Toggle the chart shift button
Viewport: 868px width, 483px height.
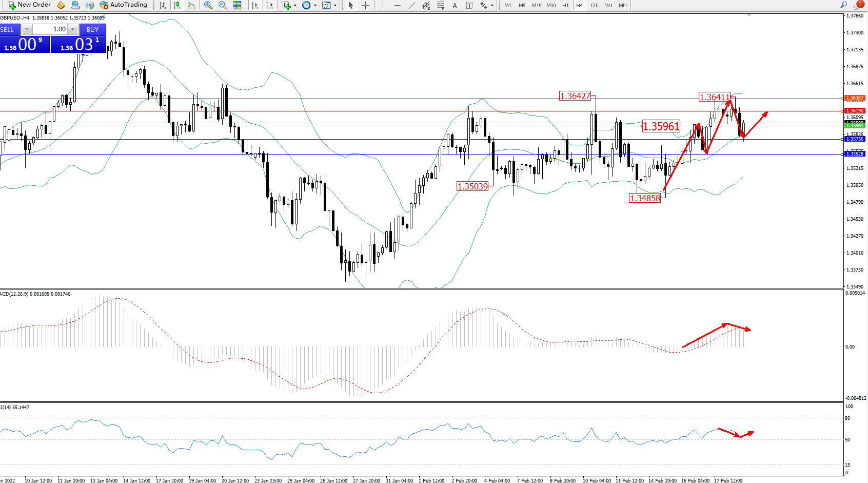click(x=269, y=5)
